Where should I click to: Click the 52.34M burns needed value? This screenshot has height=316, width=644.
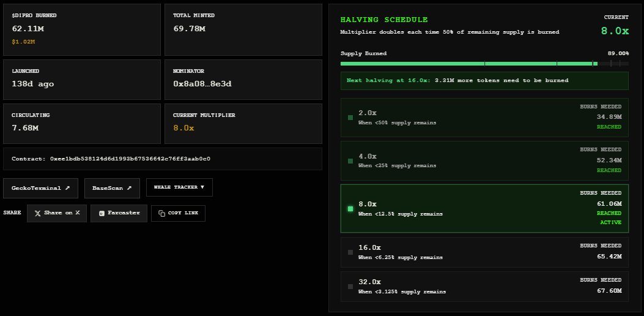point(609,160)
